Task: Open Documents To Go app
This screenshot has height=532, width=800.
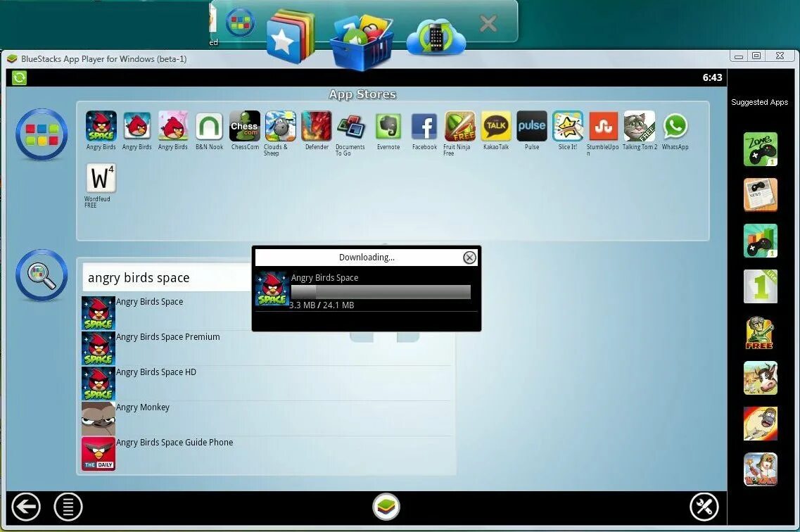Action: 352,126
